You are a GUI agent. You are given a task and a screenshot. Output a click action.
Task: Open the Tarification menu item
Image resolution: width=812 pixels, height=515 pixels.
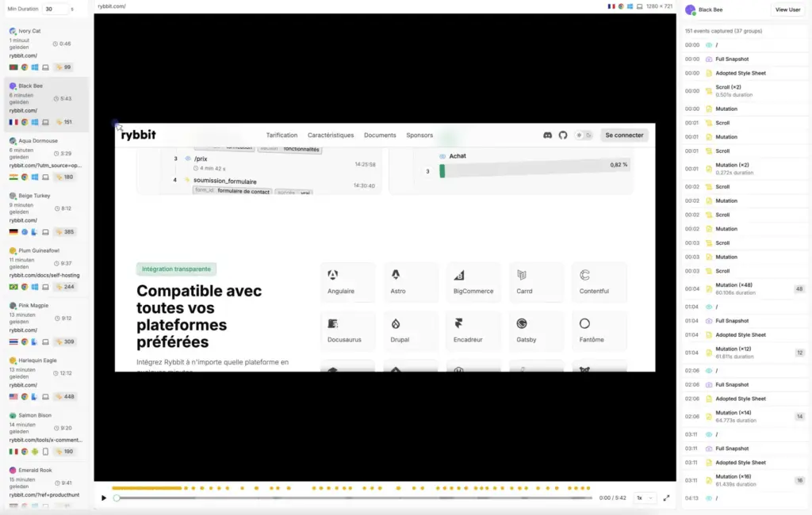tap(282, 135)
